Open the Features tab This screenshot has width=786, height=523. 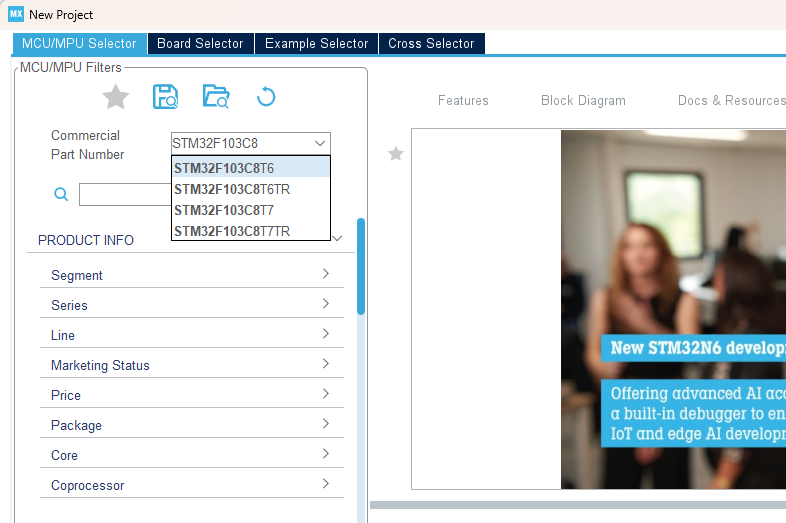[463, 100]
